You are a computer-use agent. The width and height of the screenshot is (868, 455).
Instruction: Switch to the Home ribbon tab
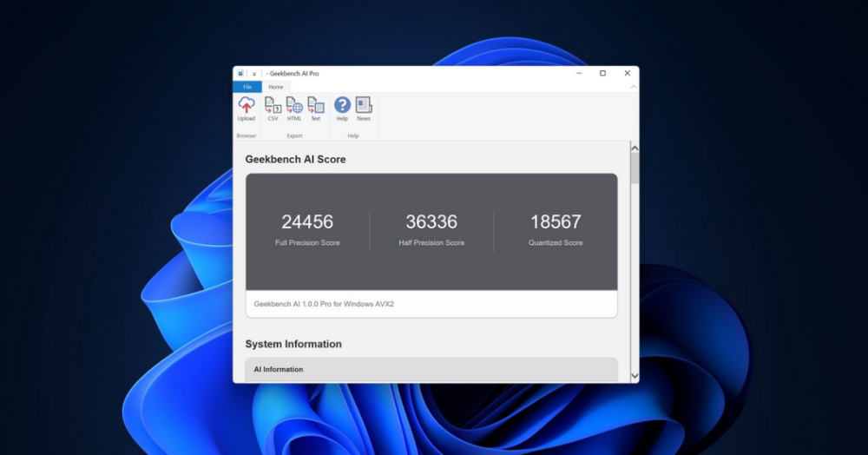276,87
